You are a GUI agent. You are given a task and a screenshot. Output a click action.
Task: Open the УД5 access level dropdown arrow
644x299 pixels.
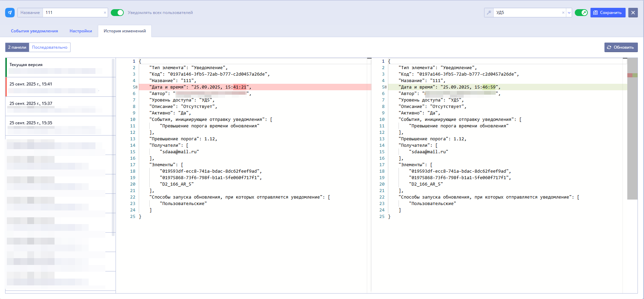569,13
